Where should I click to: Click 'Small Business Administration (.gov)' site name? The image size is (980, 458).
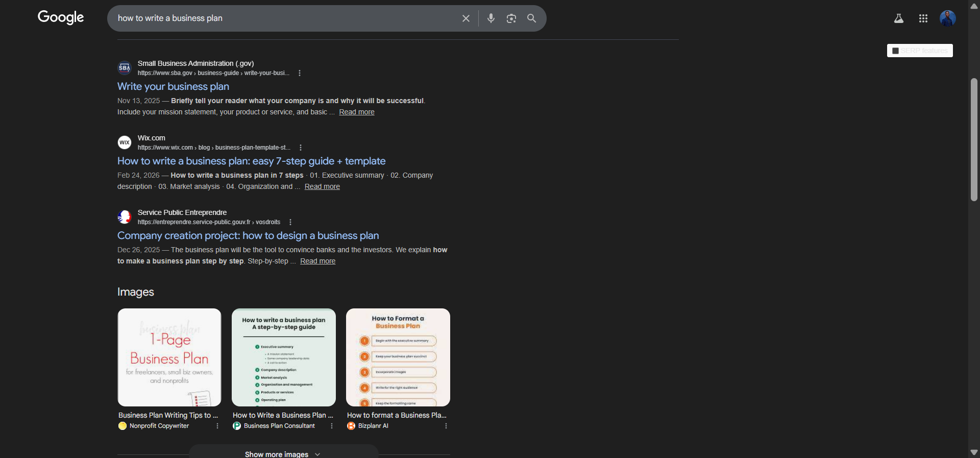coord(195,63)
